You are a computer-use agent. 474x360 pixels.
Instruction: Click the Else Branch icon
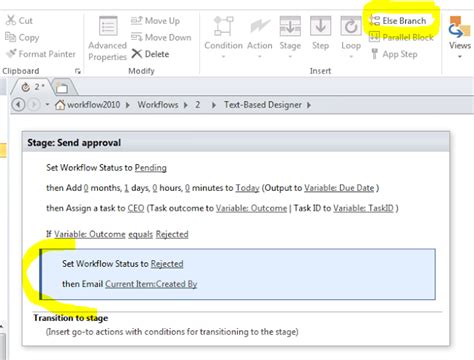tap(374, 20)
